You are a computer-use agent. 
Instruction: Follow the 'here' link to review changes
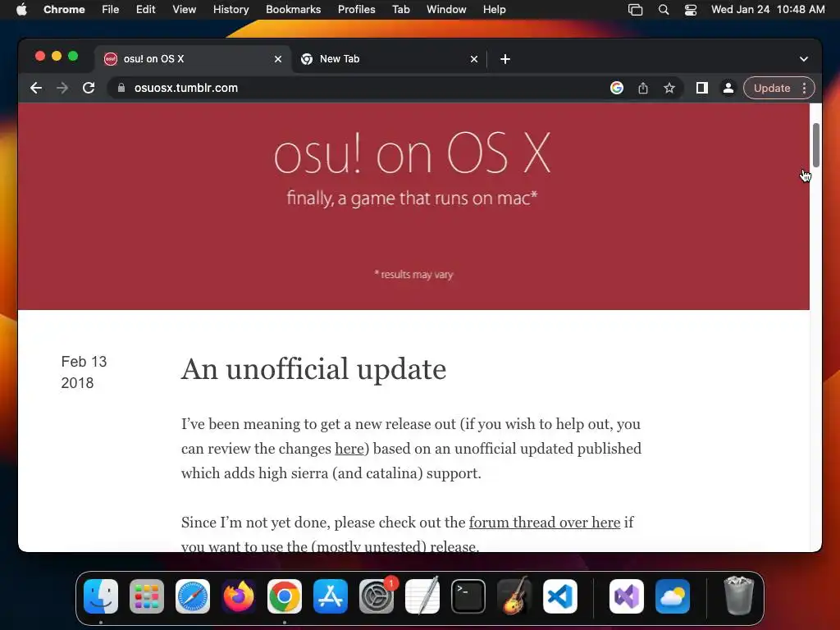click(x=349, y=449)
